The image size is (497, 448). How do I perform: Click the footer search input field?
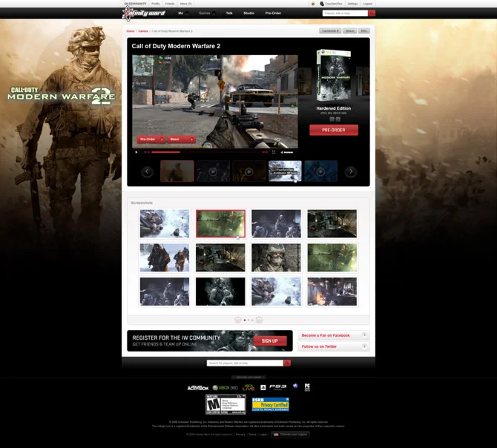tap(245, 363)
